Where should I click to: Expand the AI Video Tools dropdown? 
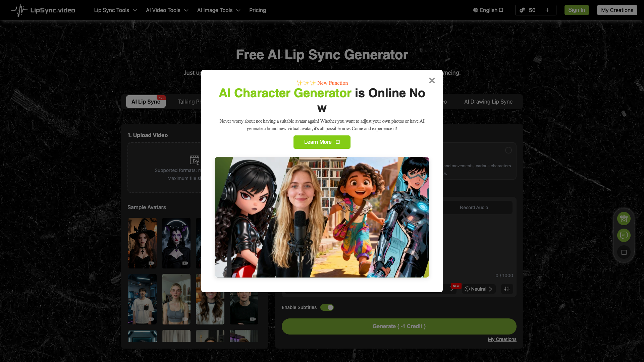(x=167, y=10)
